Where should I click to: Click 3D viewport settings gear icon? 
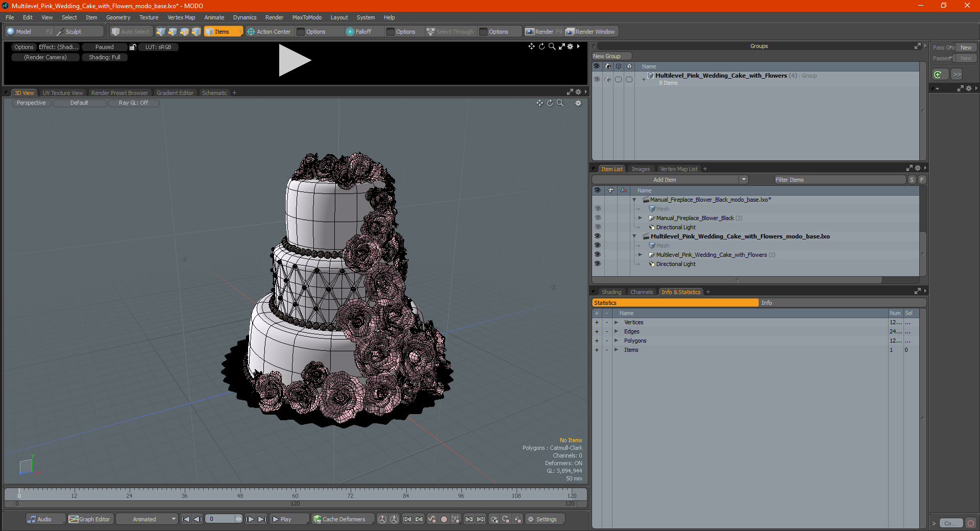(x=578, y=103)
